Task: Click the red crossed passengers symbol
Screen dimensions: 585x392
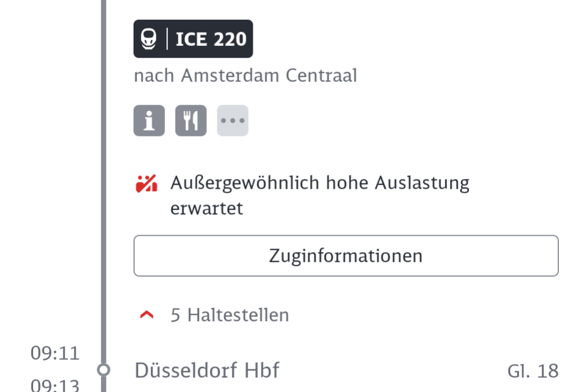Action: [148, 182]
